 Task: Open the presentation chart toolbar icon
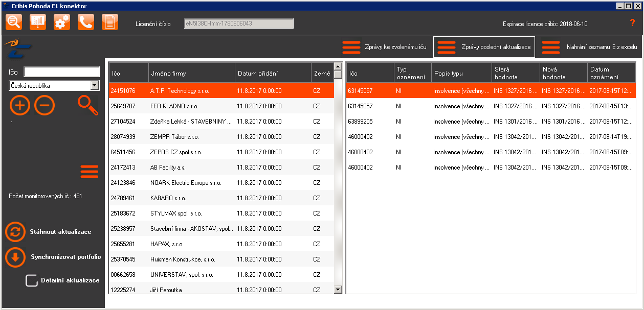point(38,22)
